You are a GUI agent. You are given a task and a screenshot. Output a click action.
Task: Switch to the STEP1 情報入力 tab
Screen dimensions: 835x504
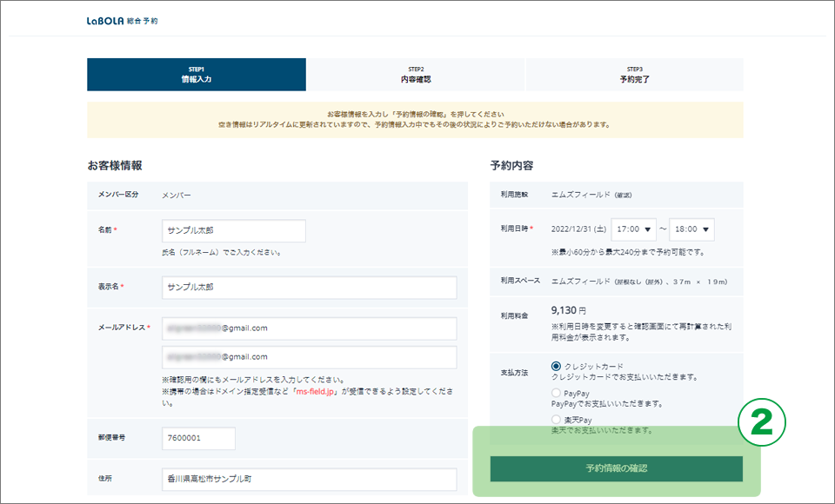coord(197,75)
